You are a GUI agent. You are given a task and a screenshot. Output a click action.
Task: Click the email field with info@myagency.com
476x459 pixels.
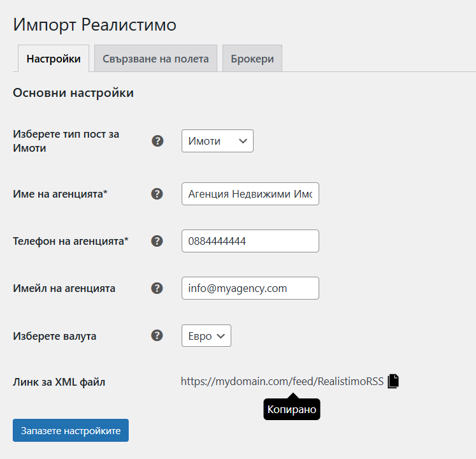(x=250, y=288)
